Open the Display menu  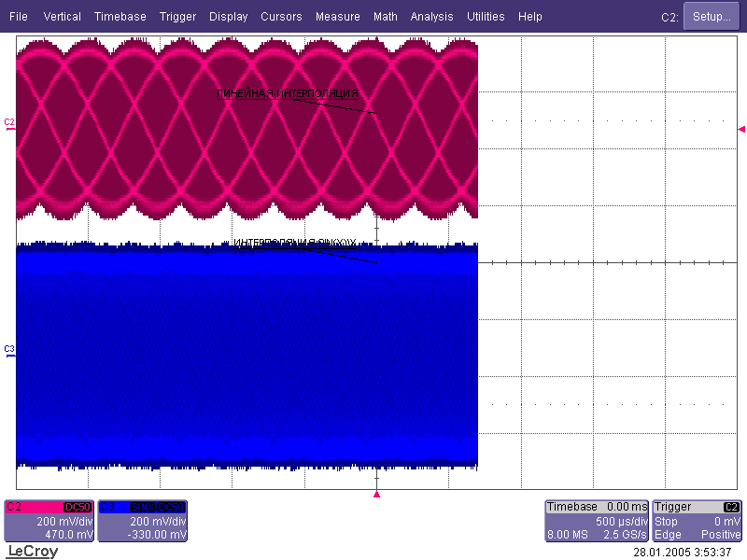pos(229,17)
